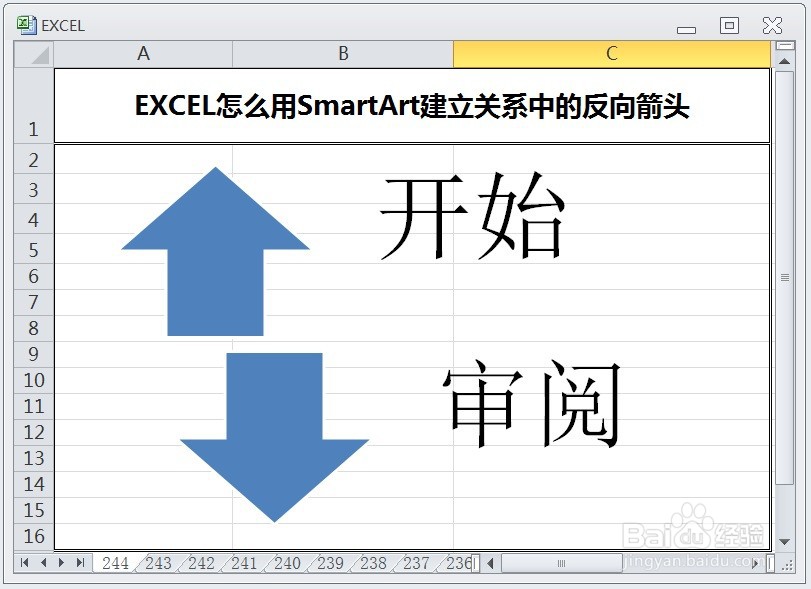Screen dimensions: 811x589
Task: Maximize the Excel window
Action: (729, 25)
